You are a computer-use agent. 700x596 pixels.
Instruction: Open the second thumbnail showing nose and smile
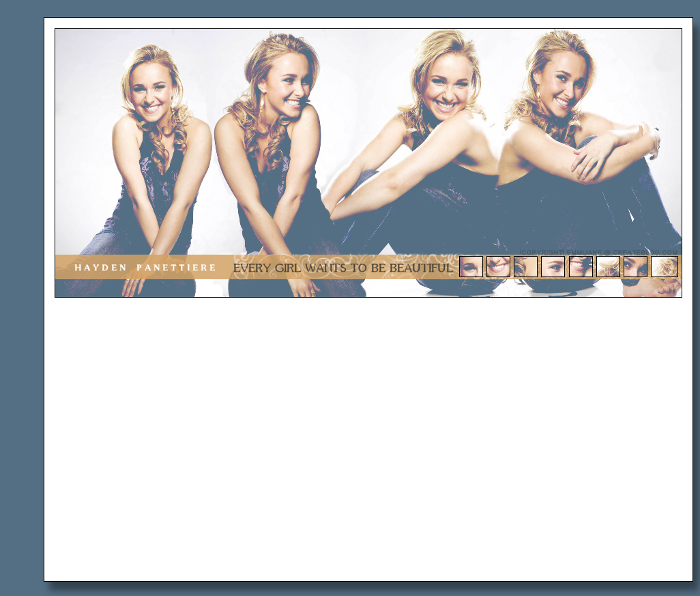(498, 267)
